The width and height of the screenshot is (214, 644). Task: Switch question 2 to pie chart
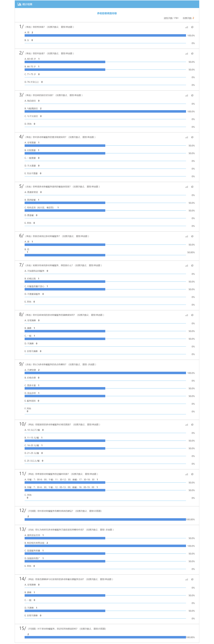tap(192, 53)
